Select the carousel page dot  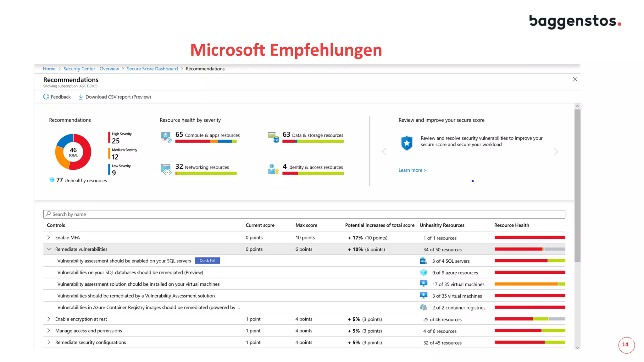(472, 181)
